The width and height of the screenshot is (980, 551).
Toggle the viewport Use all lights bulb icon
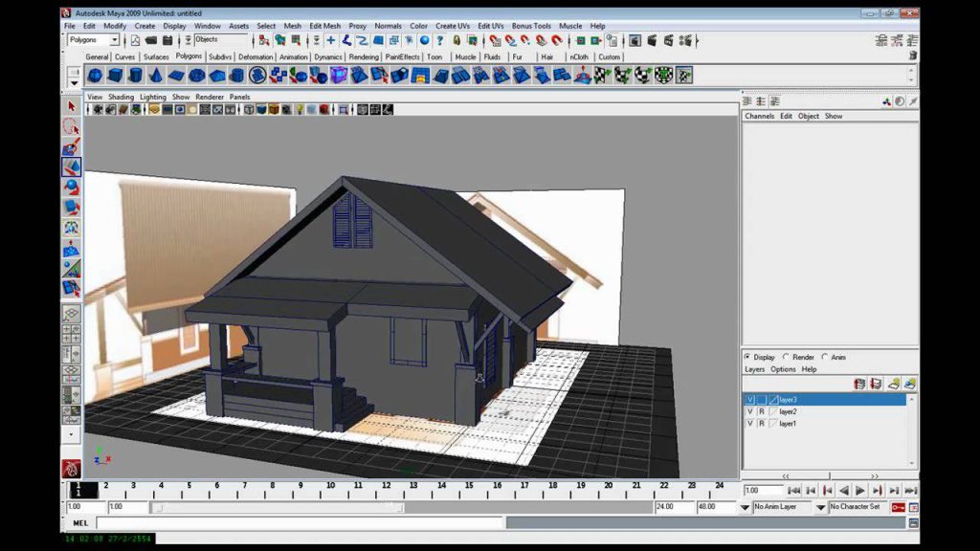[x=300, y=110]
